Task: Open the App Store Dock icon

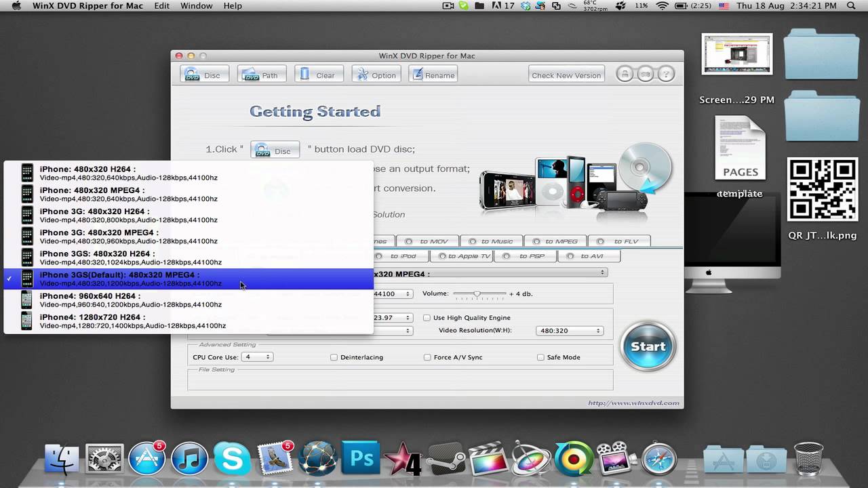Action: click(x=146, y=459)
